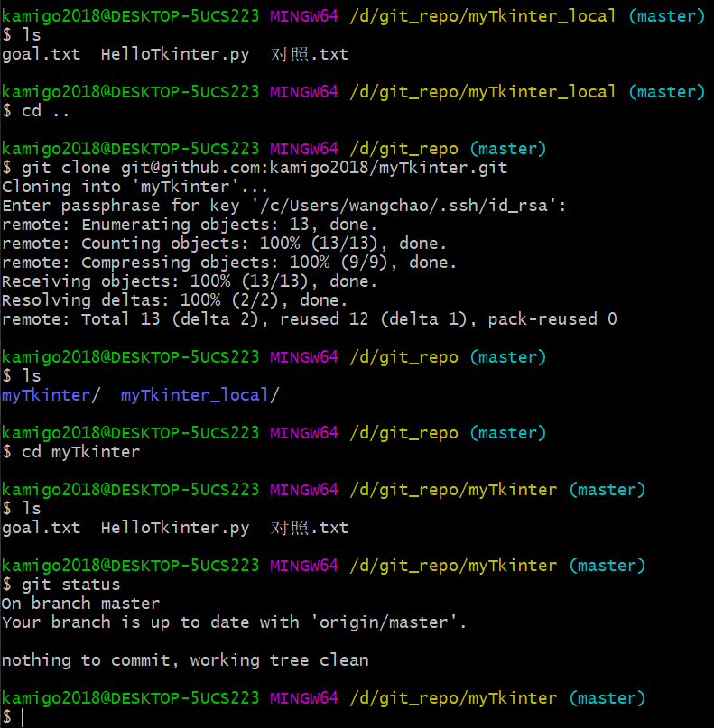The width and height of the screenshot is (714, 728).
Task: Click the 'cd ..' command line
Action: 36,111
